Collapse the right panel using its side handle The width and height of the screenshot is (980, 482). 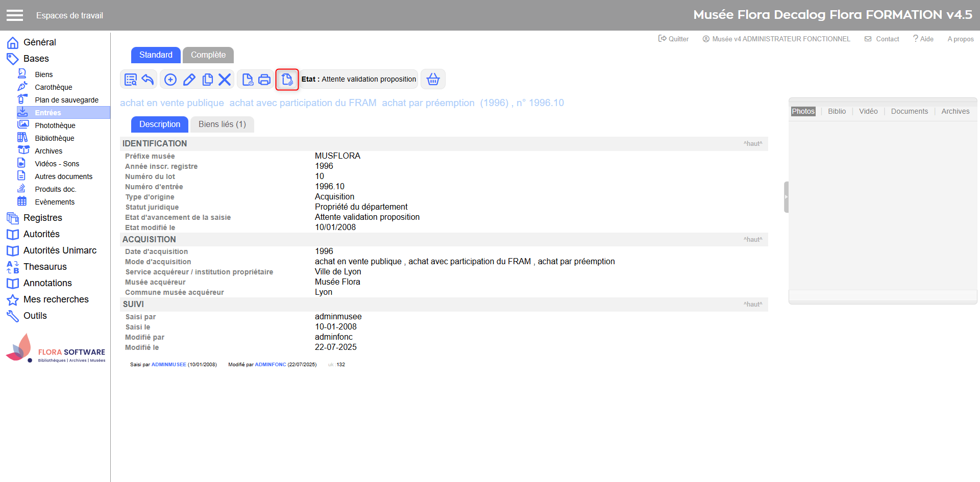pyautogui.click(x=786, y=197)
